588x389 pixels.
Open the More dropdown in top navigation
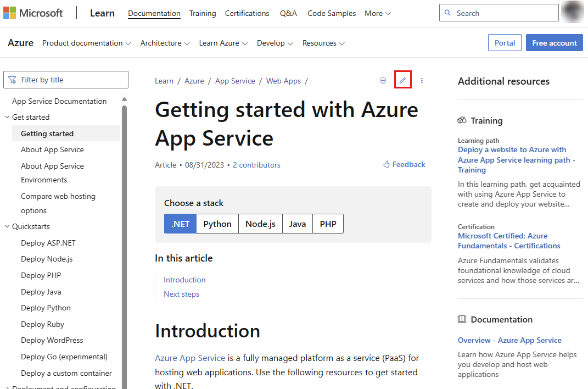point(378,13)
